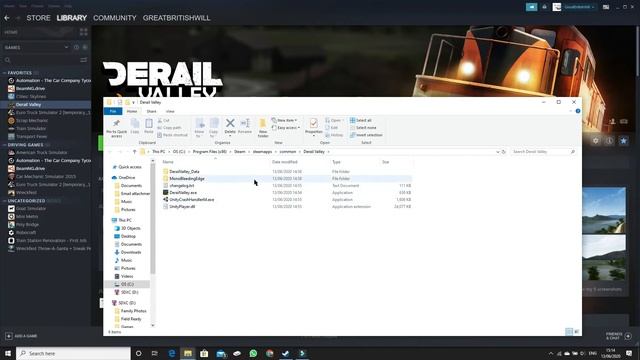This screenshot has width=640, height=360.
Task: Click 'common' in the address path
Action: (x=288, y=152)
